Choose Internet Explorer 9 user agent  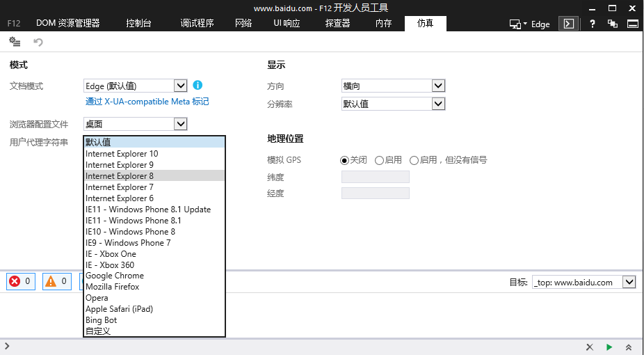tap(154, 165)
